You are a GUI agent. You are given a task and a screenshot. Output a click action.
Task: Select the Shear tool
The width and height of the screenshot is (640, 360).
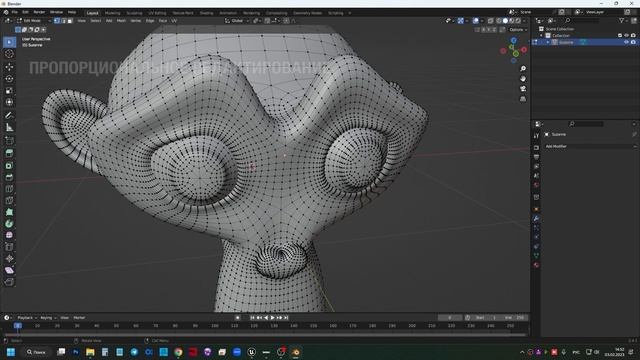(9, 270)
